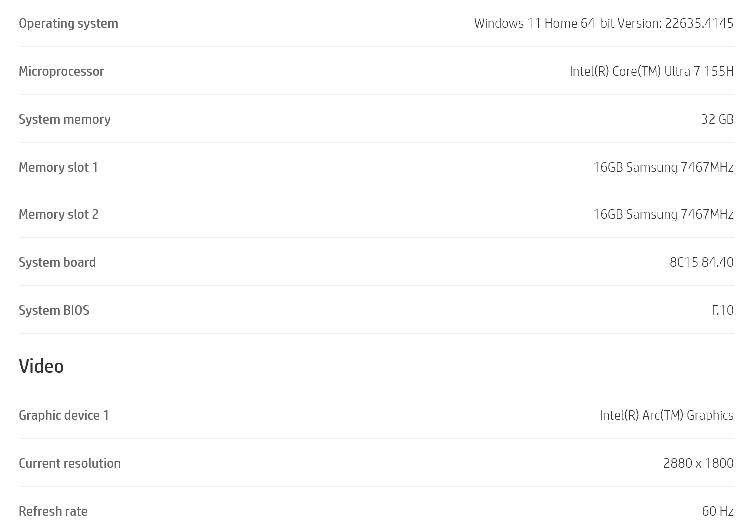Click the System board label
Image resolution: width=746 pixels, height=531 pixels.
(x=57, y=263)
